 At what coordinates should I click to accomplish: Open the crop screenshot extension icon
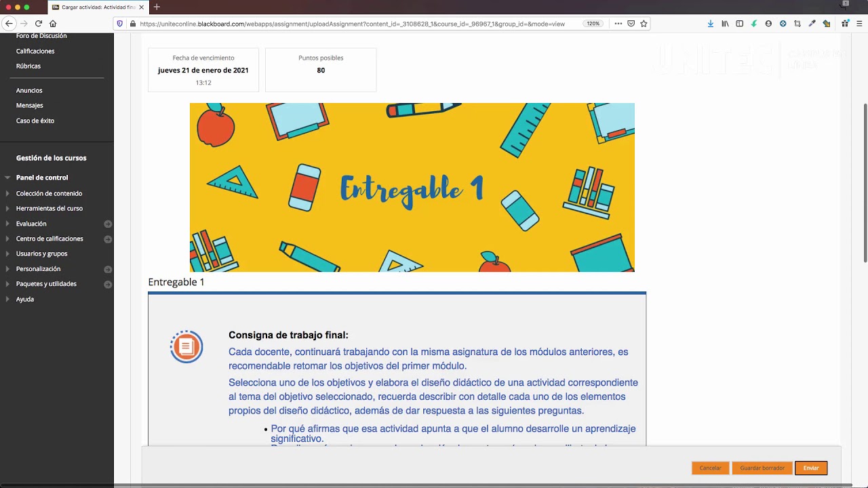(797, 23)
